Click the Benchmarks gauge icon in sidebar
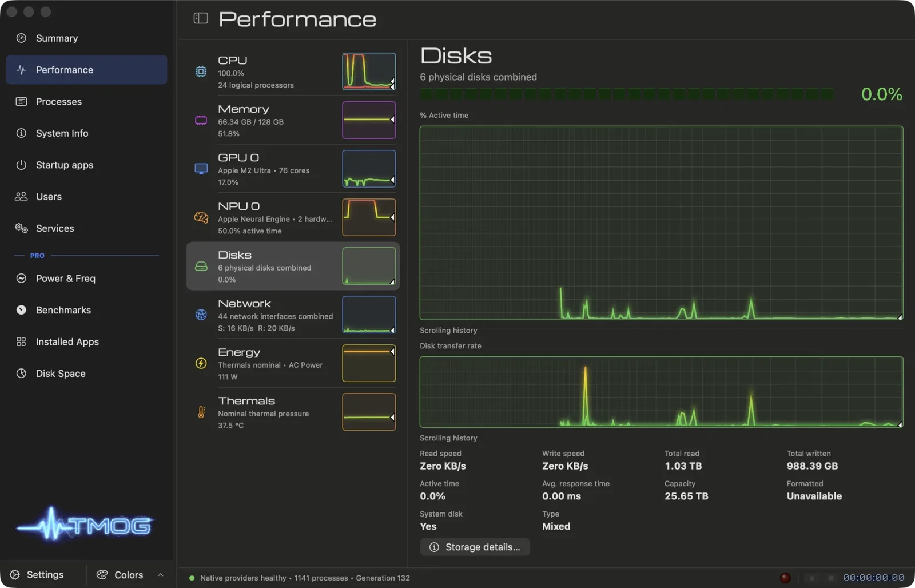 (x=21, y=310)
